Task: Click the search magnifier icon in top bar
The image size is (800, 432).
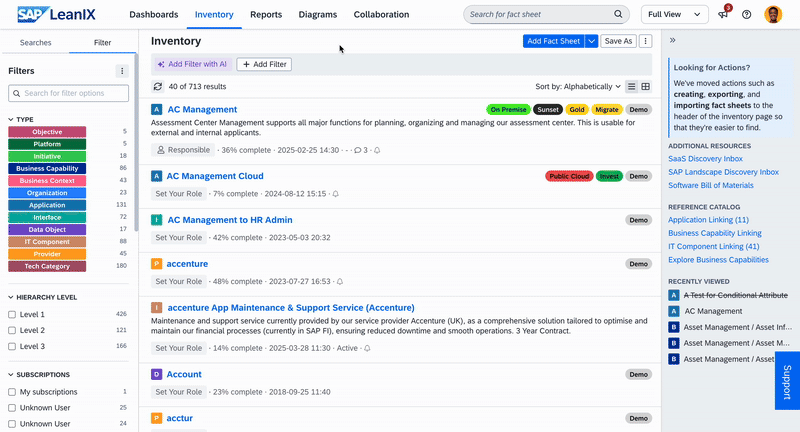Action: point(618,14)
